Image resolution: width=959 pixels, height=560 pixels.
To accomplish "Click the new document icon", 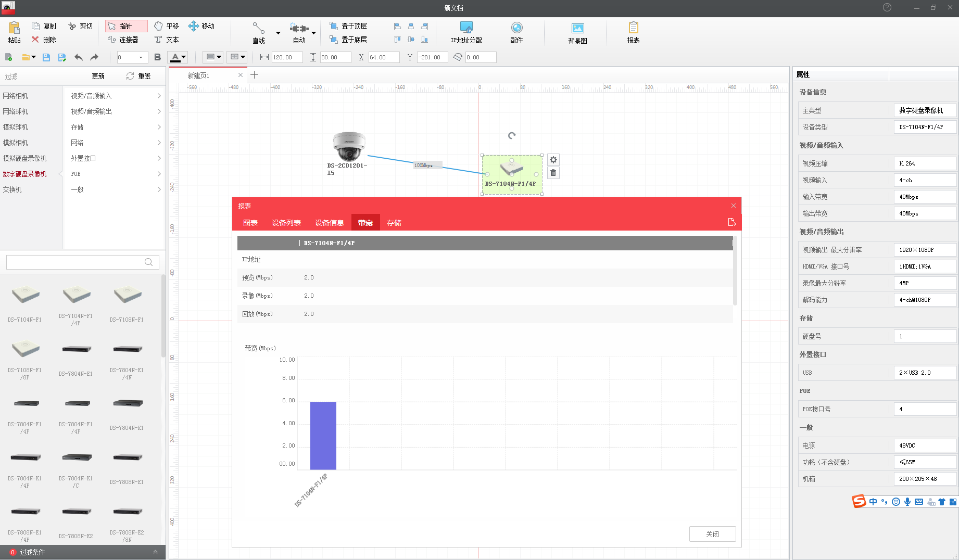I will tap(9, 57).
